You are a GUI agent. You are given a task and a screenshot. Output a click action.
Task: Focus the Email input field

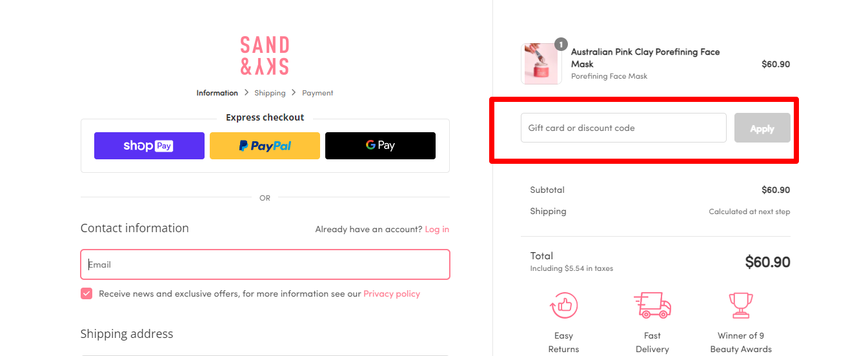tap(265, 264)
